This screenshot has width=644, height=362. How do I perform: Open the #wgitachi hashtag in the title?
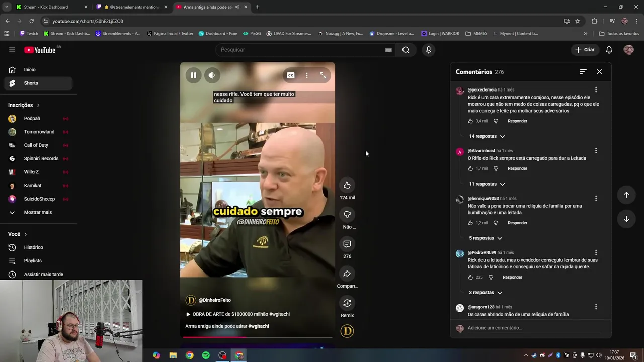[x=259, y=326]
